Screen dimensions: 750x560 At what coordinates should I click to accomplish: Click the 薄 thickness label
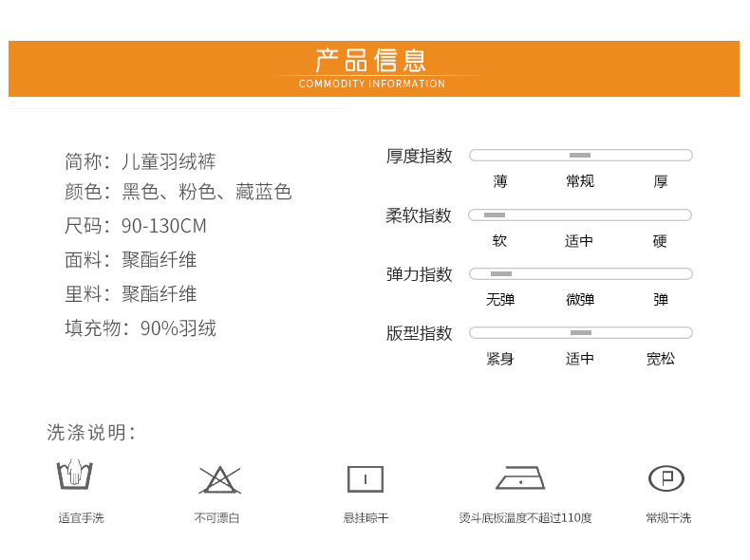(500, 181)
